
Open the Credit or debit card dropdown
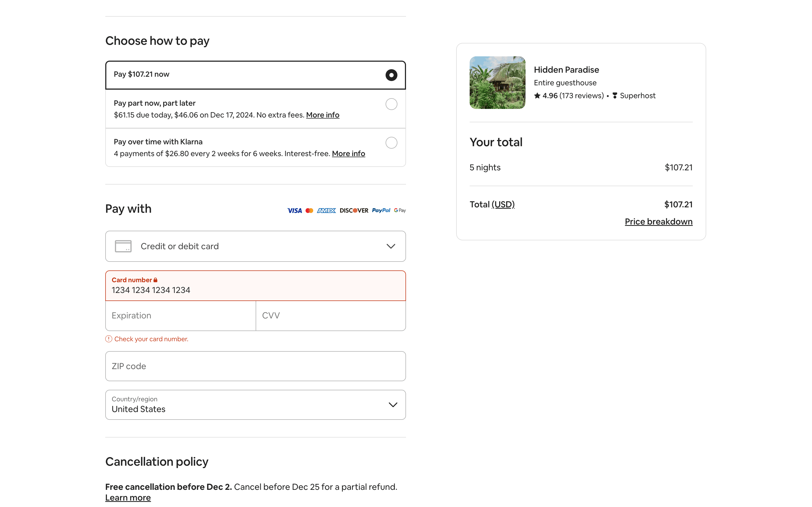[x=255, y=246]
